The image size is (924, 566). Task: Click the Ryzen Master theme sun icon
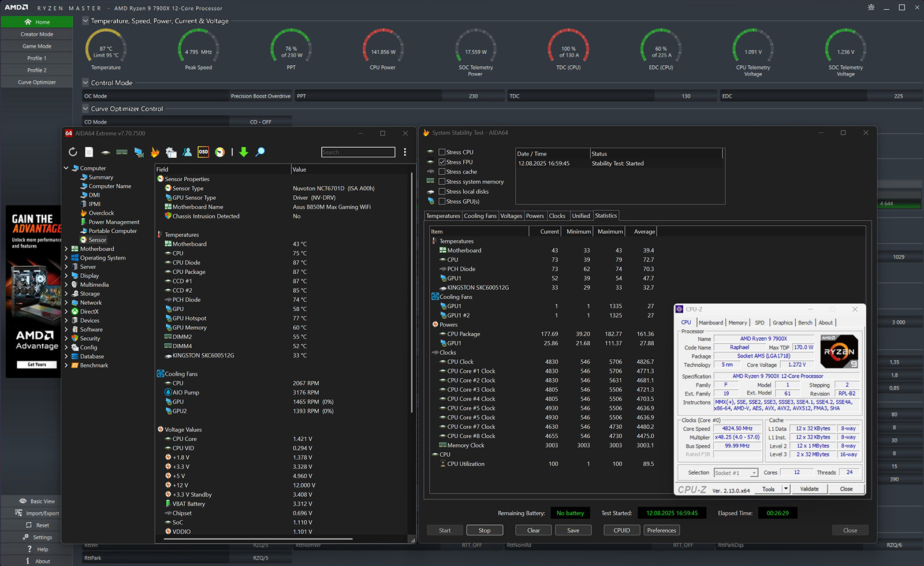tap(871, 8)
